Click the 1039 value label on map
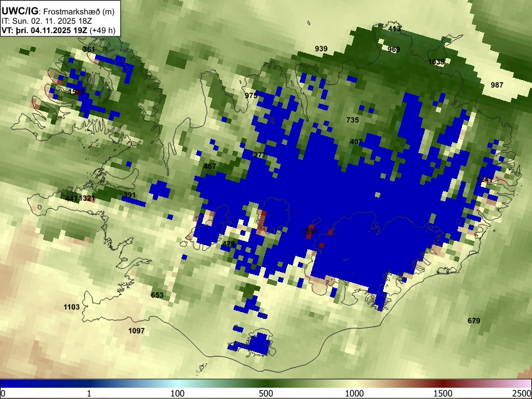Screen dimensions: 532x399 [436, 62]
